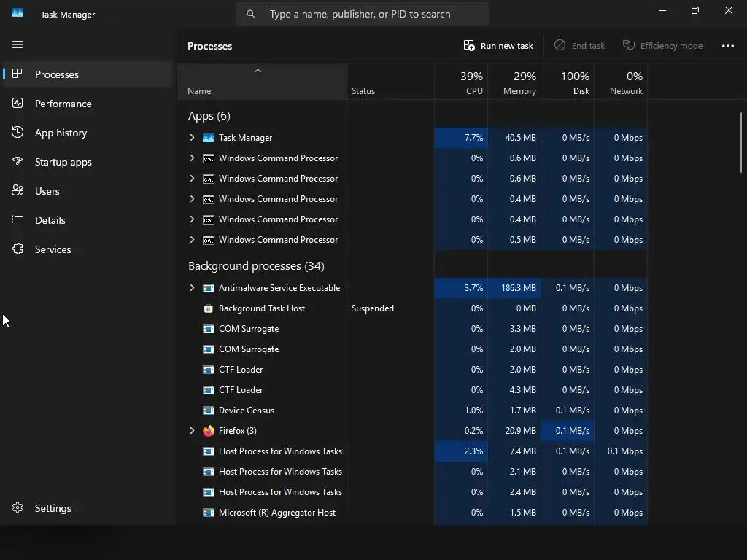Click the Efficiency mode button
This screenshot has height=560, width=747.
coord(662,46)
